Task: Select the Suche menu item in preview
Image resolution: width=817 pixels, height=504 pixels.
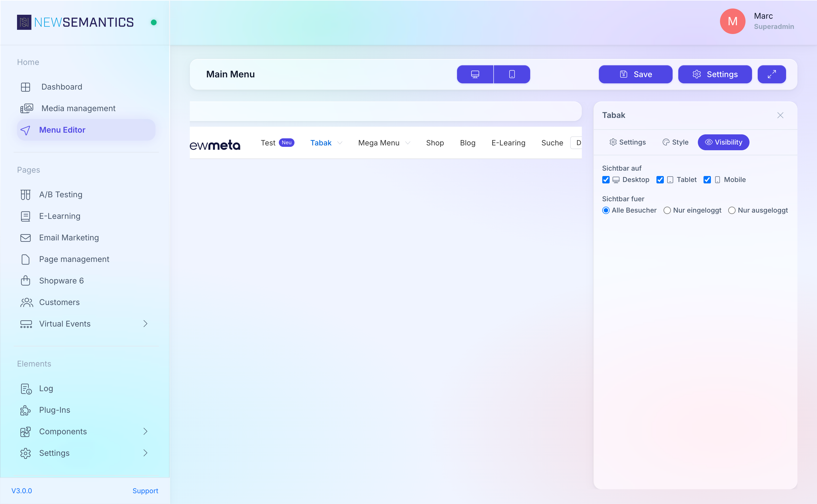Action: tap(552, 143)
